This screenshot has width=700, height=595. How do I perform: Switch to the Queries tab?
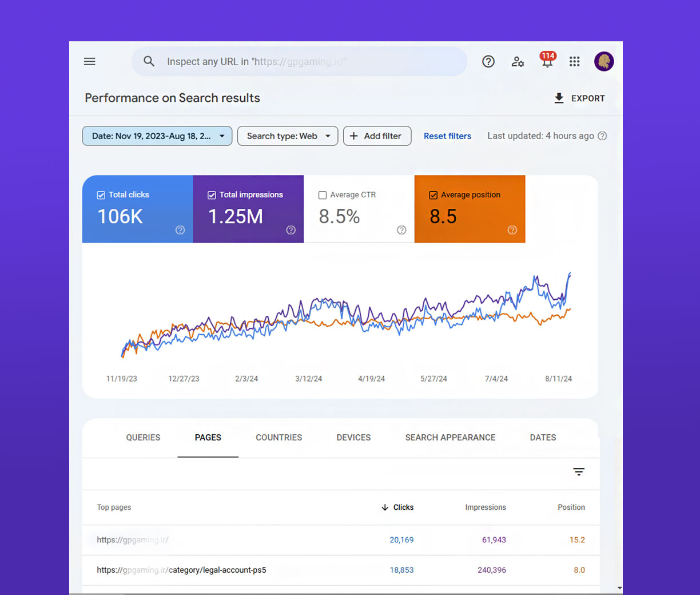click(x=143, y=438)
